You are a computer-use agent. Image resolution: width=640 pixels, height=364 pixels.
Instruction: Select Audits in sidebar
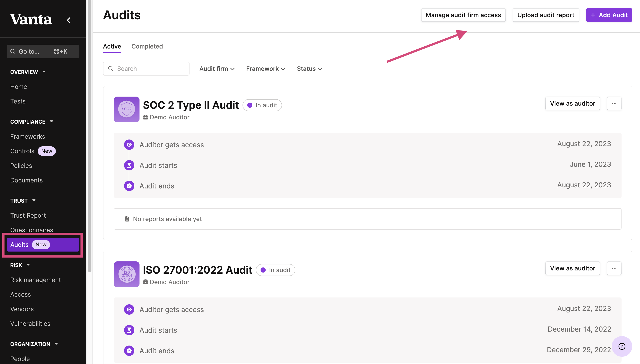pyautogui.click(x=43, y=244)
